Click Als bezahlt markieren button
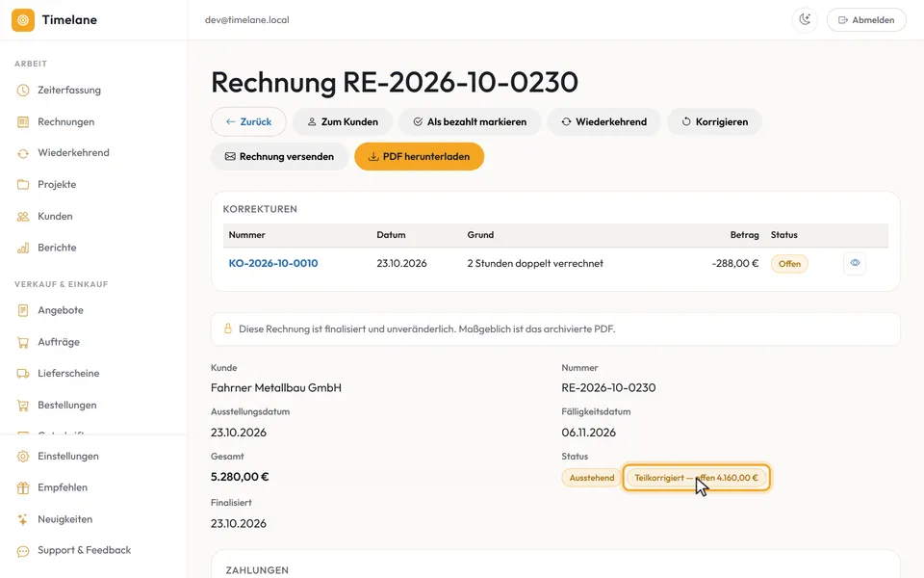This screenshot has width=924, height=578. click(x=470, y=122)
